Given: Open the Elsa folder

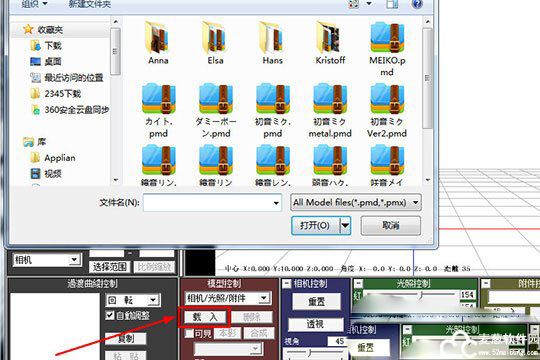Looking at the screenshot, I should coord(215,43).
